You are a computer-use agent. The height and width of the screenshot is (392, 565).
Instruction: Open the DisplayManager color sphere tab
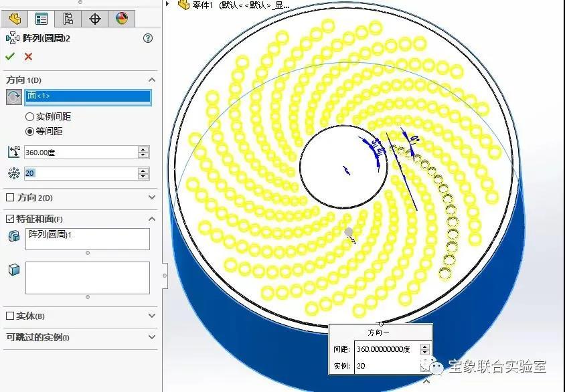click(x=121, y=18)
